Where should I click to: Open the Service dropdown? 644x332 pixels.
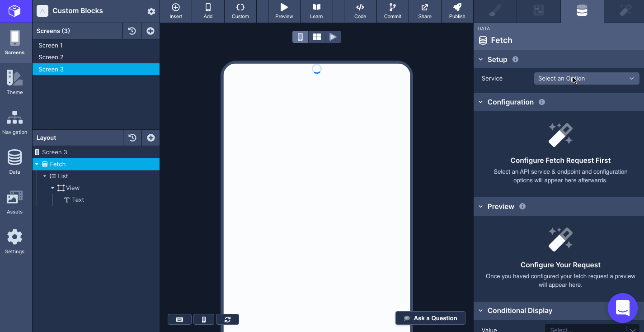(586, 78)
